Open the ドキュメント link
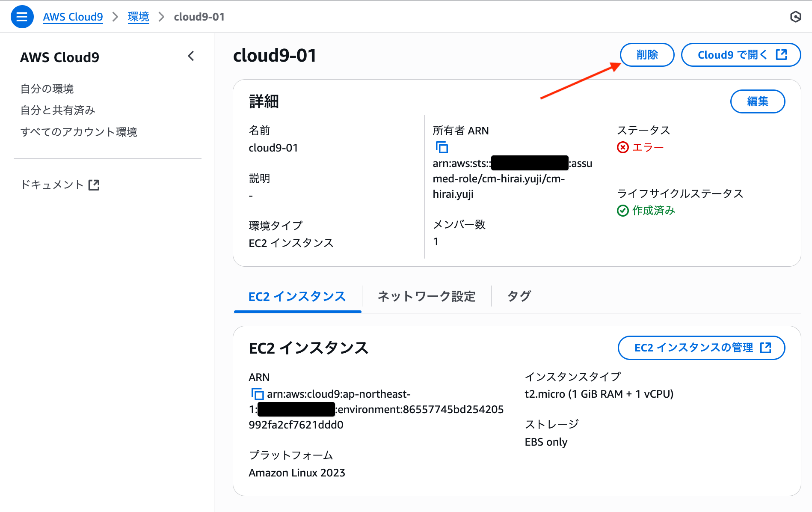This screenshot has height=512, width=812. pyautogui.click(x=59, y=185)
